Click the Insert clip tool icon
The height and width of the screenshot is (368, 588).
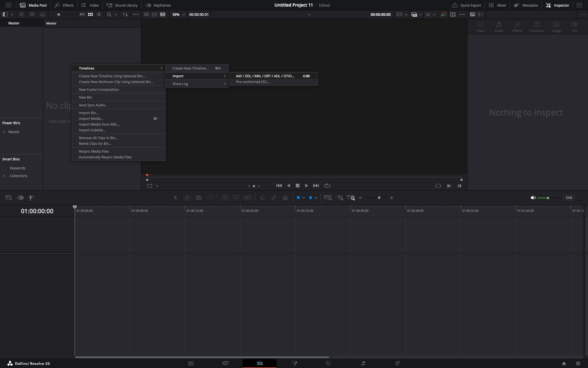point(225,198)
